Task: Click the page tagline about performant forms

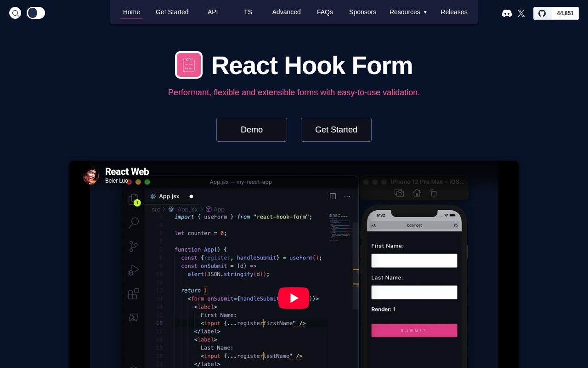Action: click(294, 92)
